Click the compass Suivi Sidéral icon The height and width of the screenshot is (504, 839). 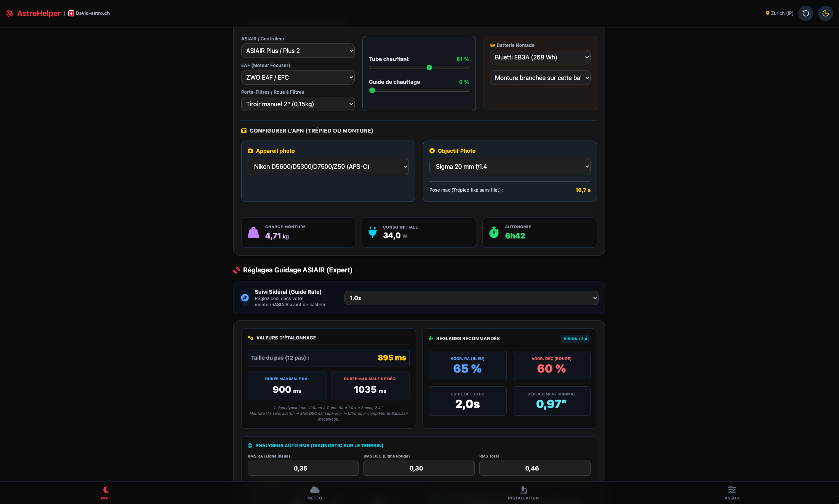pyautogui.click(x=245, y=298)
